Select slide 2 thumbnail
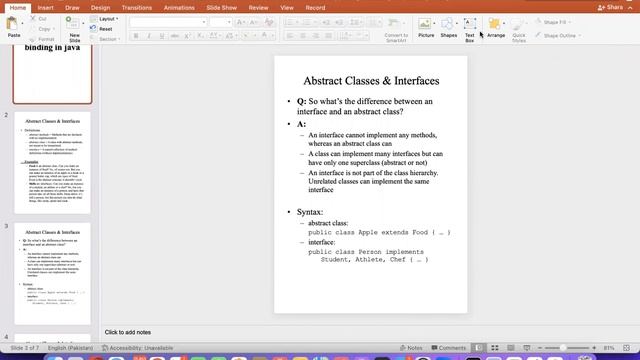The width and height of the screenshot is (640, 360). 52,162
